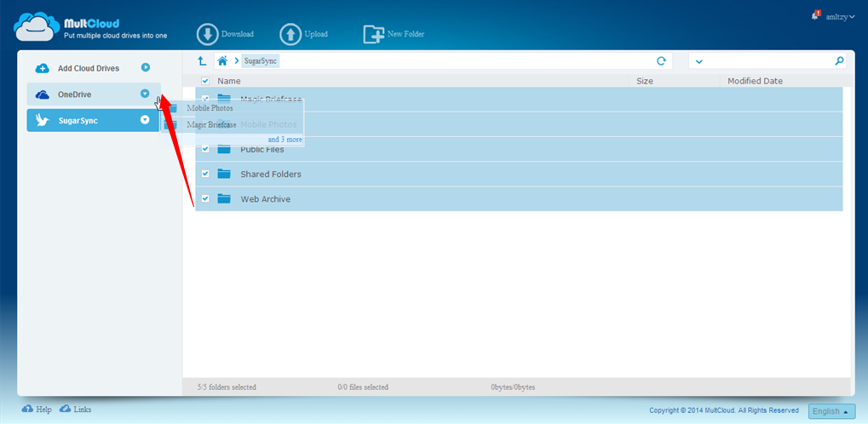Uncheck the Web Archive folder checkbox

click(x=205, y=199)
